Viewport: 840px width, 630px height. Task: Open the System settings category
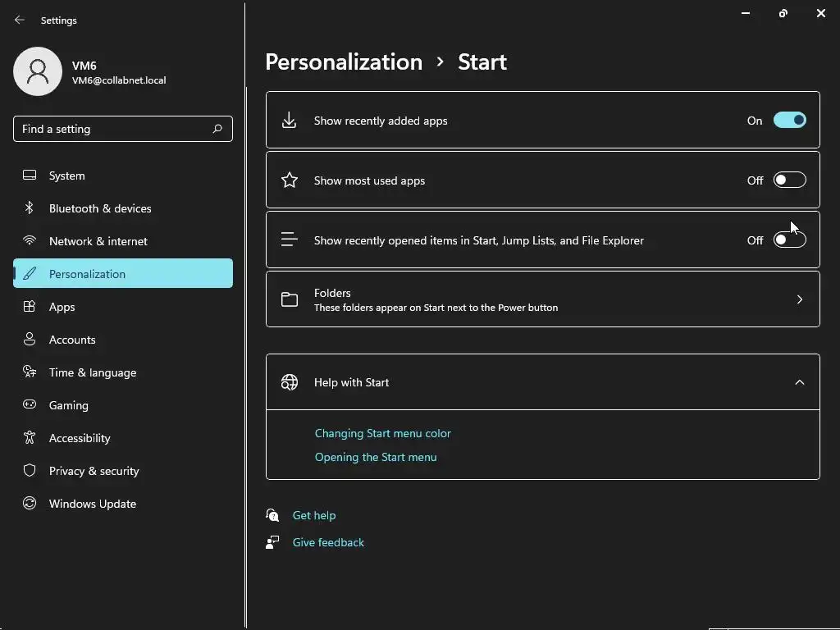[x=67, y=176]
